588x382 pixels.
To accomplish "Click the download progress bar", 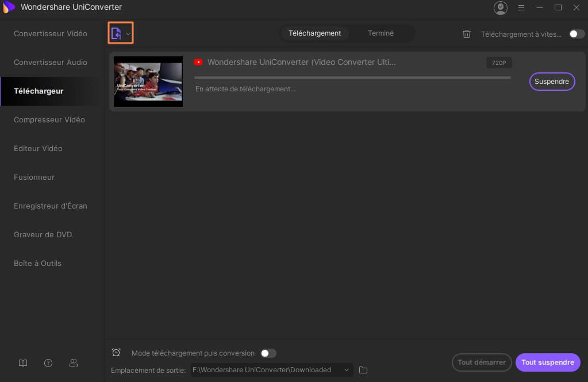I will (x=352, y=77).
